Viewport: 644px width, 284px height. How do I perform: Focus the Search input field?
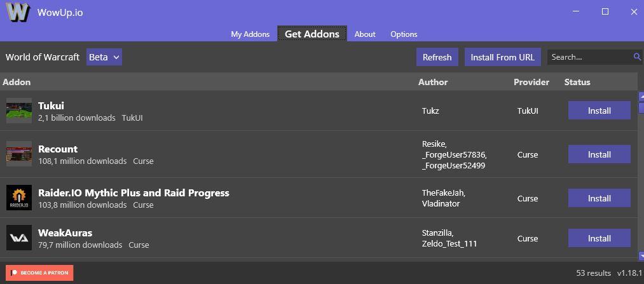click(589, 57)
